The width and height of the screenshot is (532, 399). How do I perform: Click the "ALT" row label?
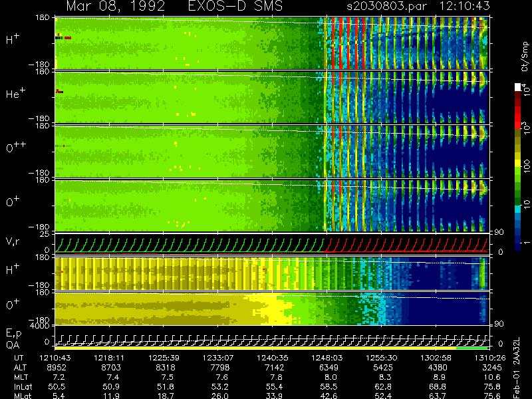click(x=20, y=368)
